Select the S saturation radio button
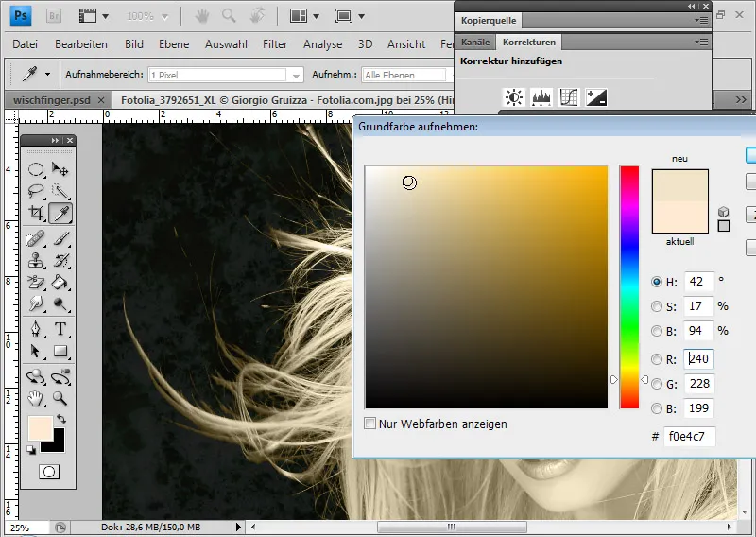The image size is (756, 537). tap(657, 306)
